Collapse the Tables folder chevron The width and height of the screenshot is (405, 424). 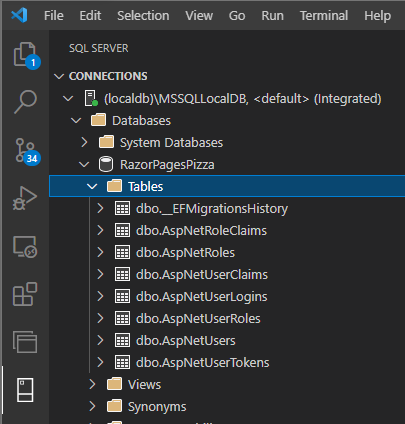pyautogui.click(x=92, y=186)
